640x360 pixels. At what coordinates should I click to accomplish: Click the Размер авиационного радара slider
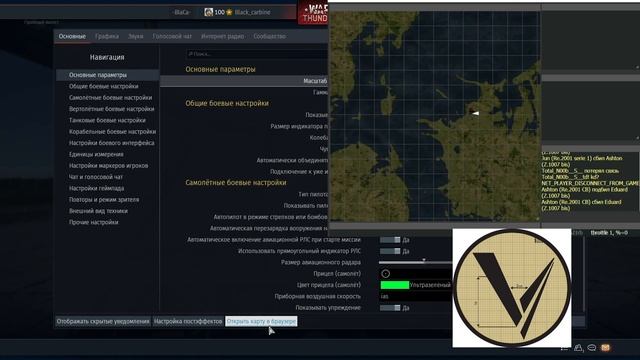[x=416, y=262]
